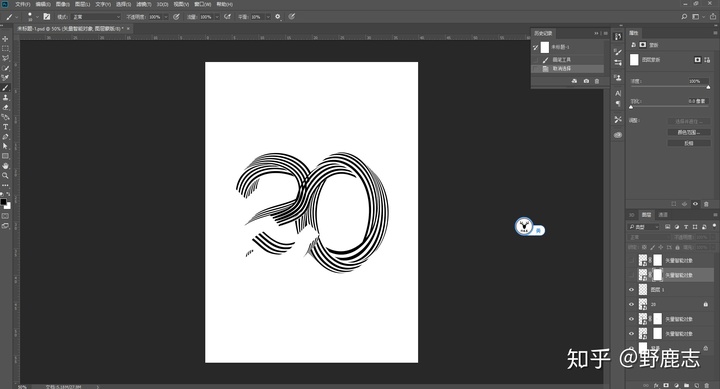This screenshot has width=720, height=389.
Task: Toggle visibility of layer named 20
Action: click(631, 304)
